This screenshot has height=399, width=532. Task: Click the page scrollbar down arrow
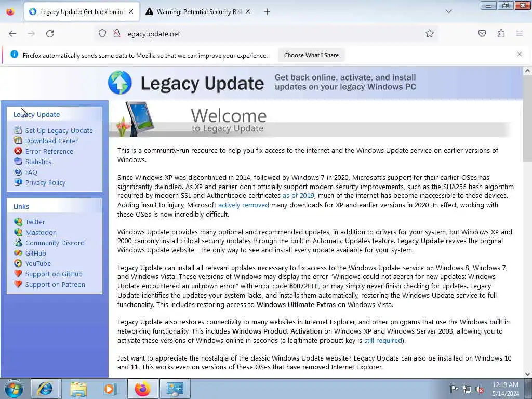click(x=527, y=374)
